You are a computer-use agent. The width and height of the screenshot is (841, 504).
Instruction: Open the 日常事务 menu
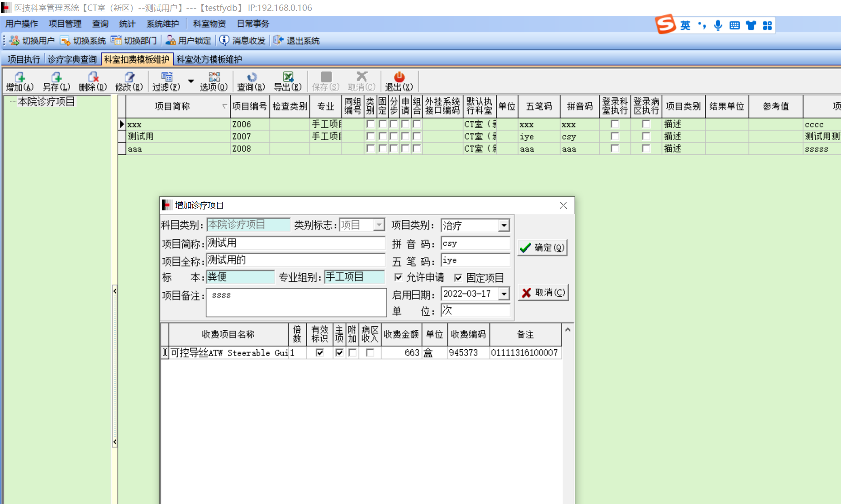pyautogui.click(x=253, y=24)
